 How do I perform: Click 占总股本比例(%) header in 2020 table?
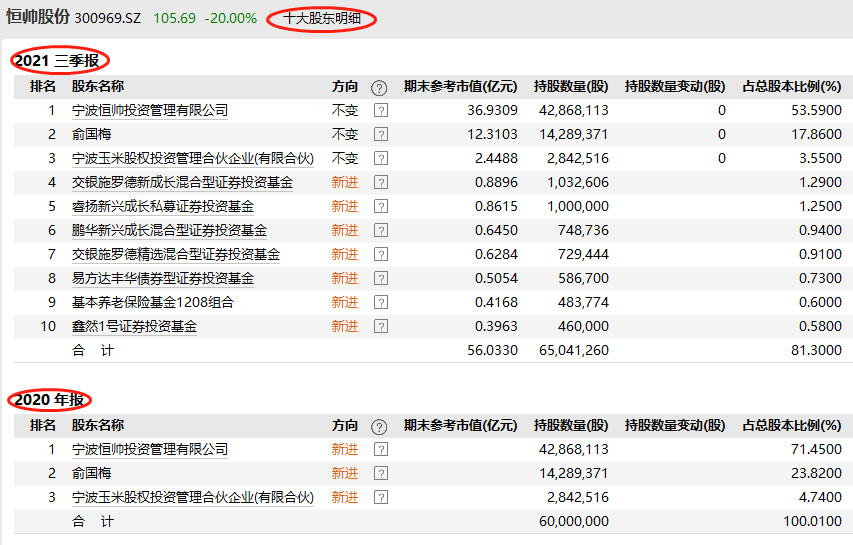click(792, 425)
